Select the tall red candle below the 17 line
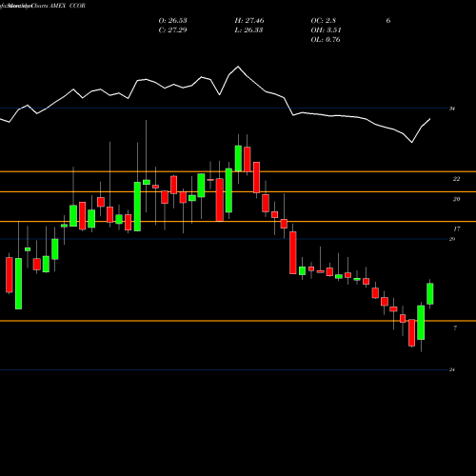This screenshot has width=476, height=476. click(293, 252)
